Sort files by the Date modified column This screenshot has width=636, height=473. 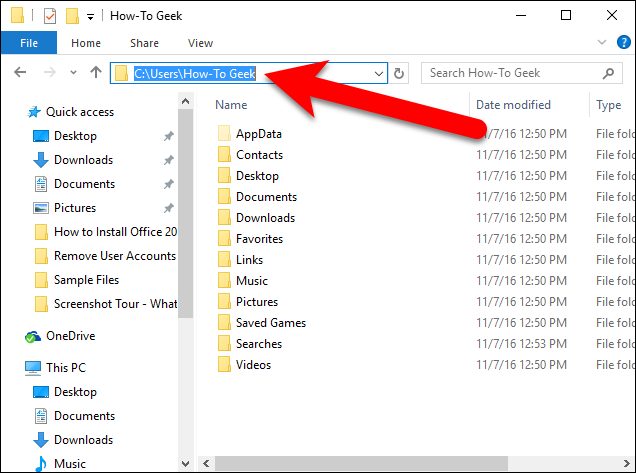click(x=513, y=105)
